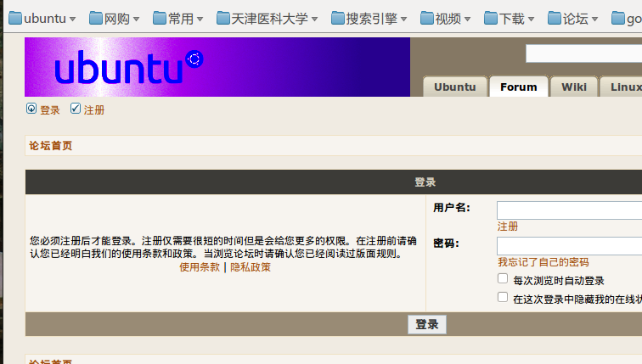
Task: Enable 每次浏览时自动登录 checkbox
Action: pos(503,278)
